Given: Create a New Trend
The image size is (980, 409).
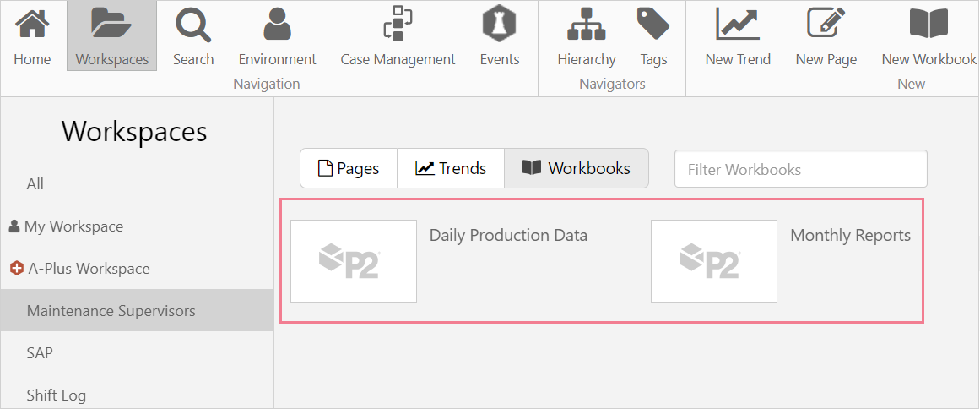Looking at the screenshot, I should (x=738, y=24).
